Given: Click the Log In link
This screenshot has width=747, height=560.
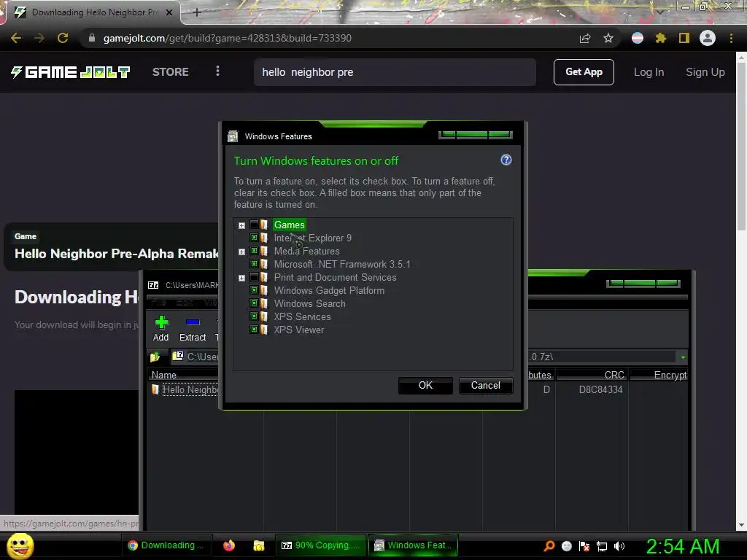Looking at the screenshot, I should click(x=649, y=72).
